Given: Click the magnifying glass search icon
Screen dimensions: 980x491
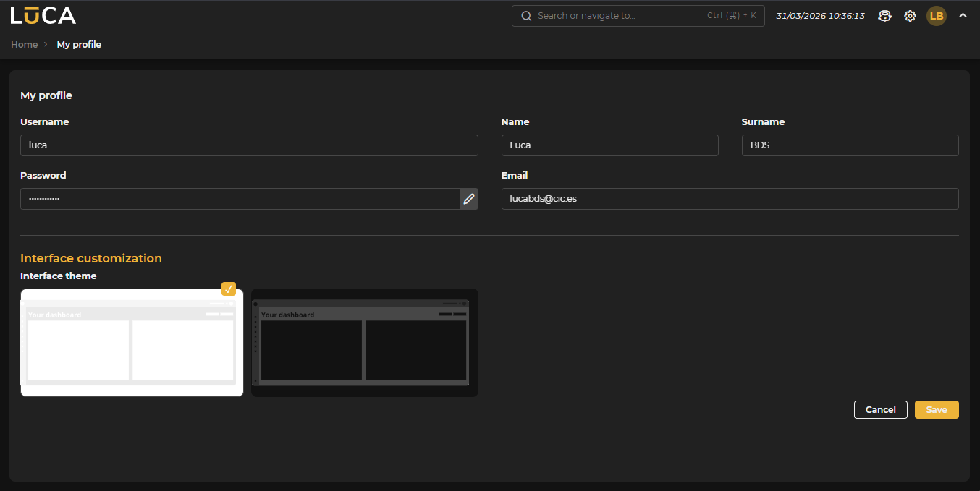Looking at the screenshot, I should [526, 16].
